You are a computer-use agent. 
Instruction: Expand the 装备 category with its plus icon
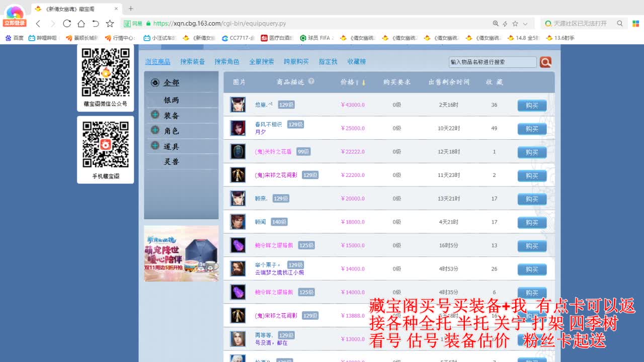(x=154, y=115)
